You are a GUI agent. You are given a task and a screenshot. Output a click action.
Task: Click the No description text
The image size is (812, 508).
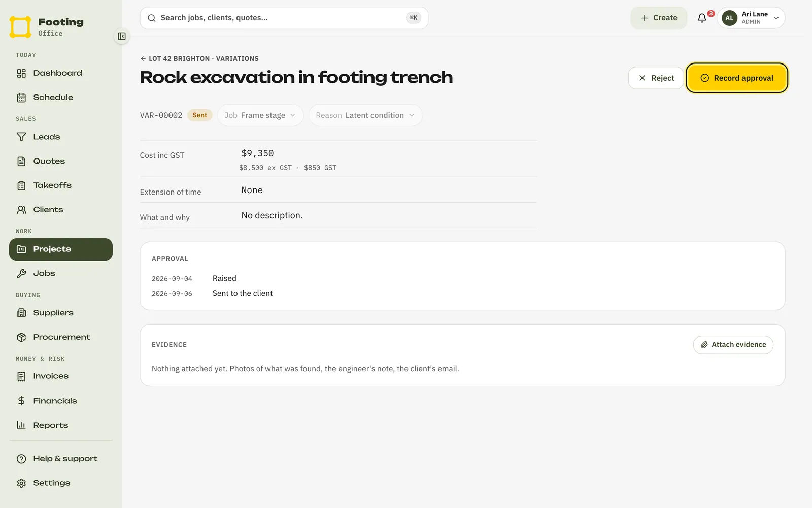tap(272, 215)
